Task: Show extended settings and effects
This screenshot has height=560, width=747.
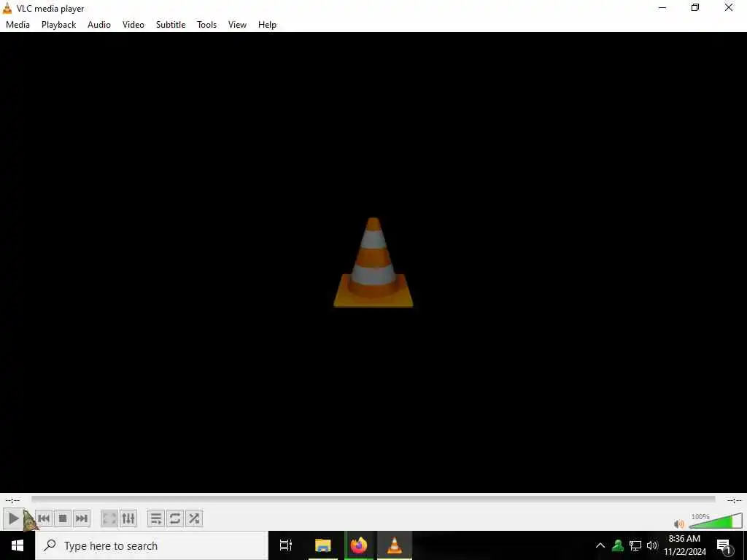Action: tap(128, 518)
